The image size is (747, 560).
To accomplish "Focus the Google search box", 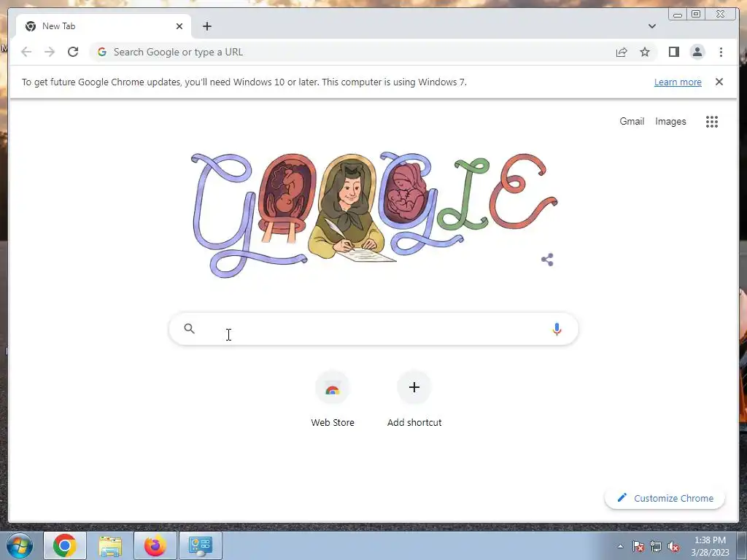I will tap(373, 329).
